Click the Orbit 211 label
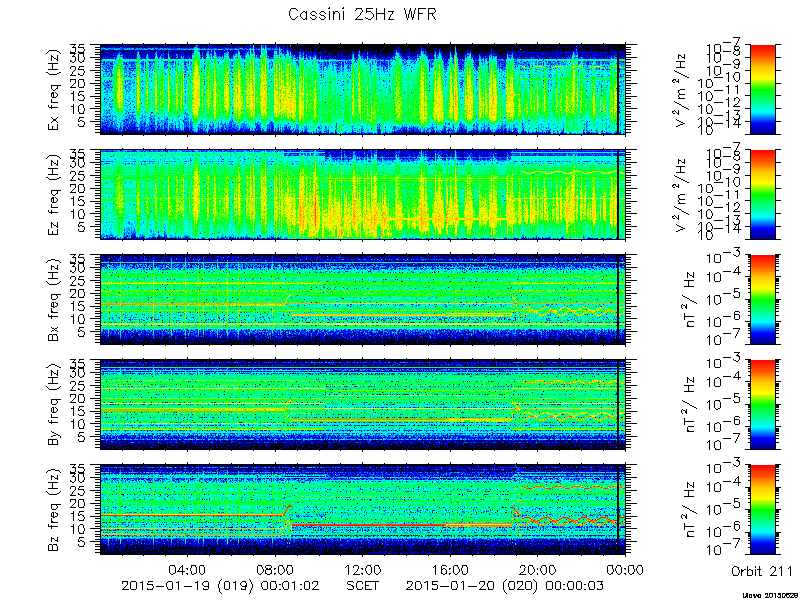Image resolution: width=800 pixels, height=600 pixels. coord(761,571)
